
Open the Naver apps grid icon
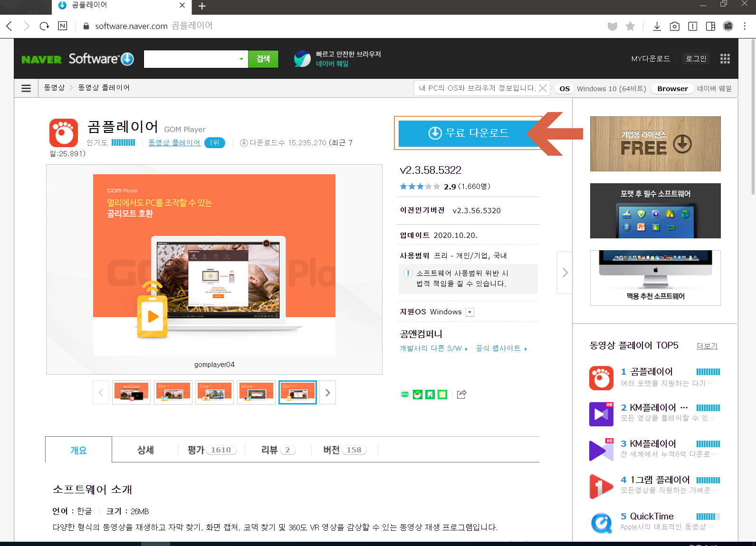click(x=725, y=58)
